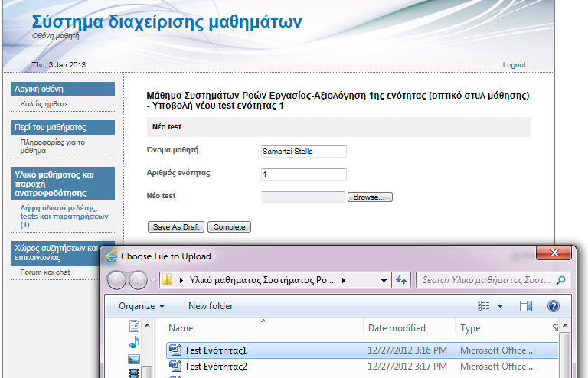Open the view options dropdown arrow
The height and width of the screenshot is (378, 588).
coord(500,306)
